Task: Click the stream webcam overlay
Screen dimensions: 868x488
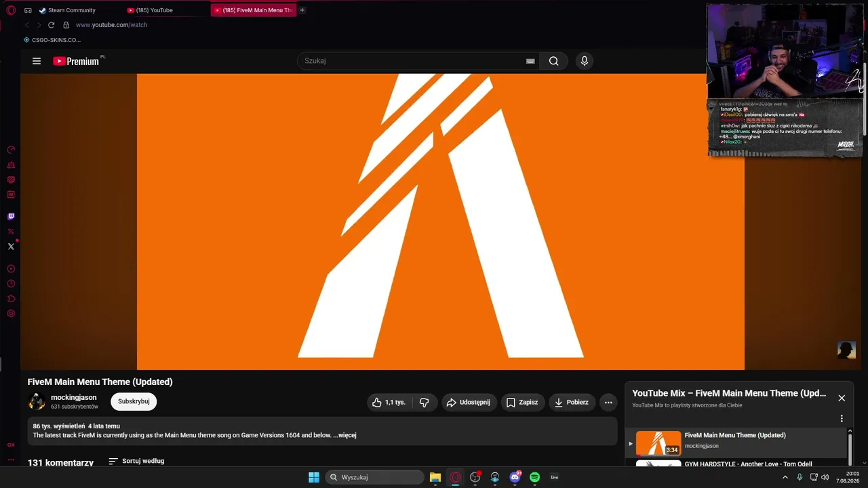Action: [785, 52]
